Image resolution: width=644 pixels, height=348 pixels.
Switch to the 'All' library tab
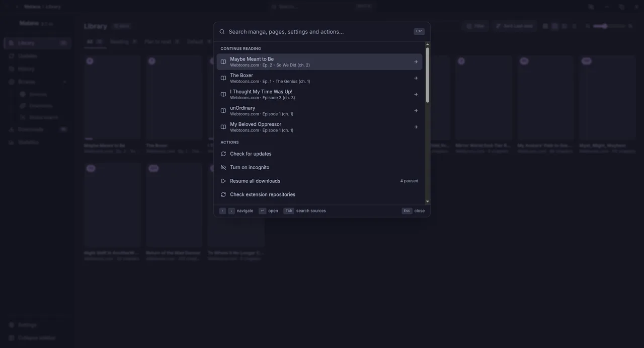click(95, 42)
